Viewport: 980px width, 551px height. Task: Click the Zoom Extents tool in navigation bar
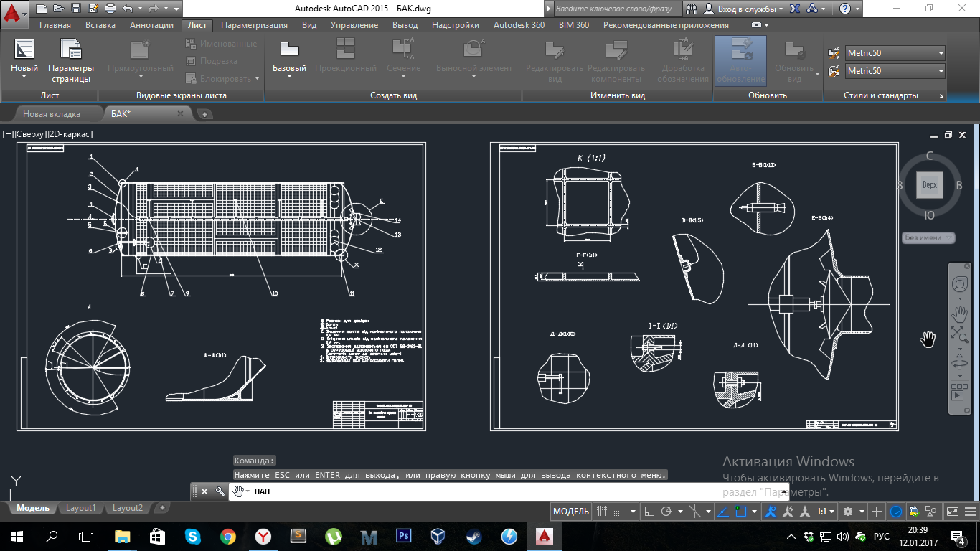point(960,334)
